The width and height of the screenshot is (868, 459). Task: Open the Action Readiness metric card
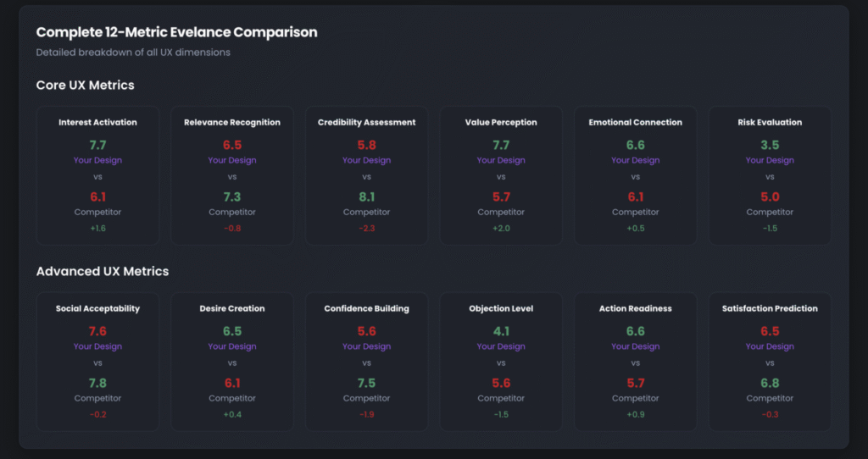[x=635, y=362]
